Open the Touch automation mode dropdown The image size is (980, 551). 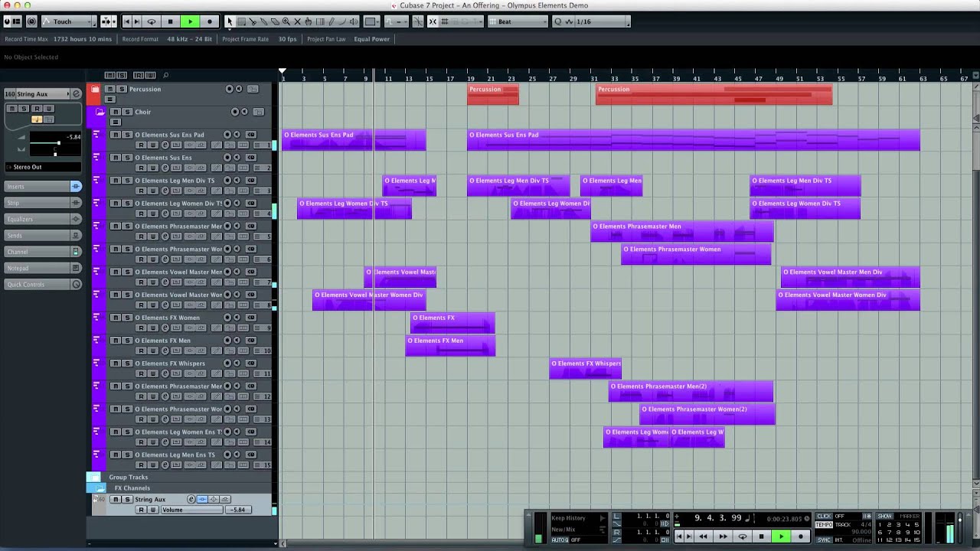(68, 21)
